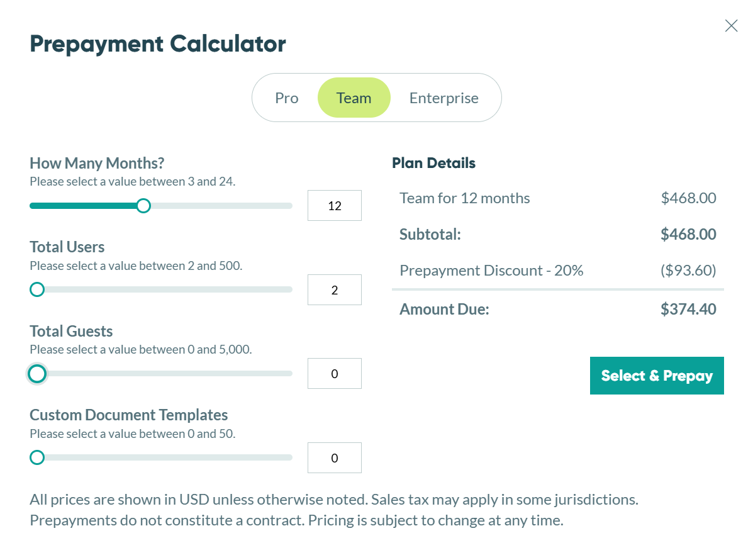Click the Total Guests input field

[x=334, y=373]
